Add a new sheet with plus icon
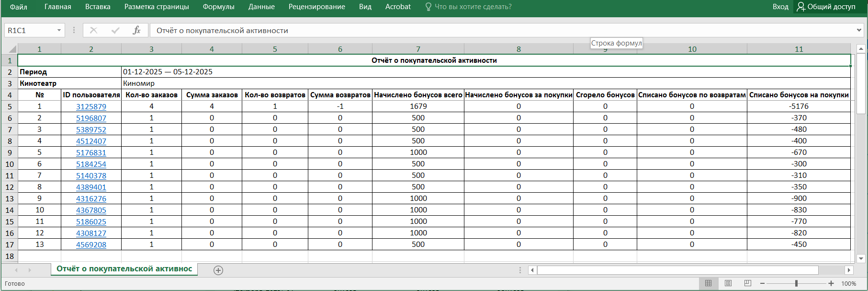The width and height of the screenshot is (868, 291). tap(218, 270)
